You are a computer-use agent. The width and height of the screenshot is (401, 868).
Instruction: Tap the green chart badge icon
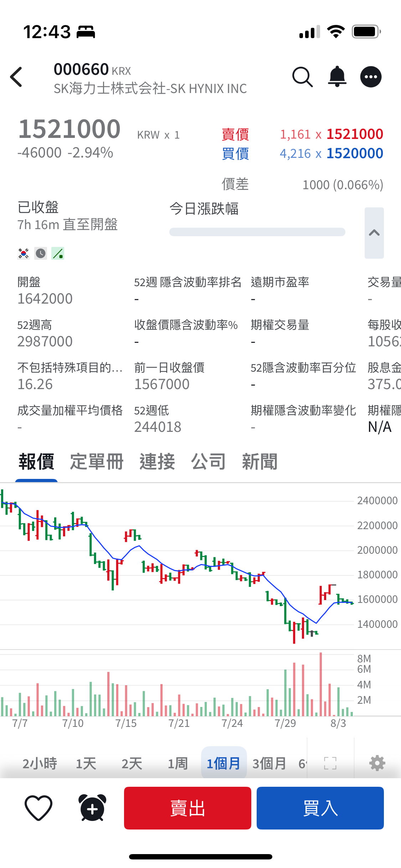point(58,253)
